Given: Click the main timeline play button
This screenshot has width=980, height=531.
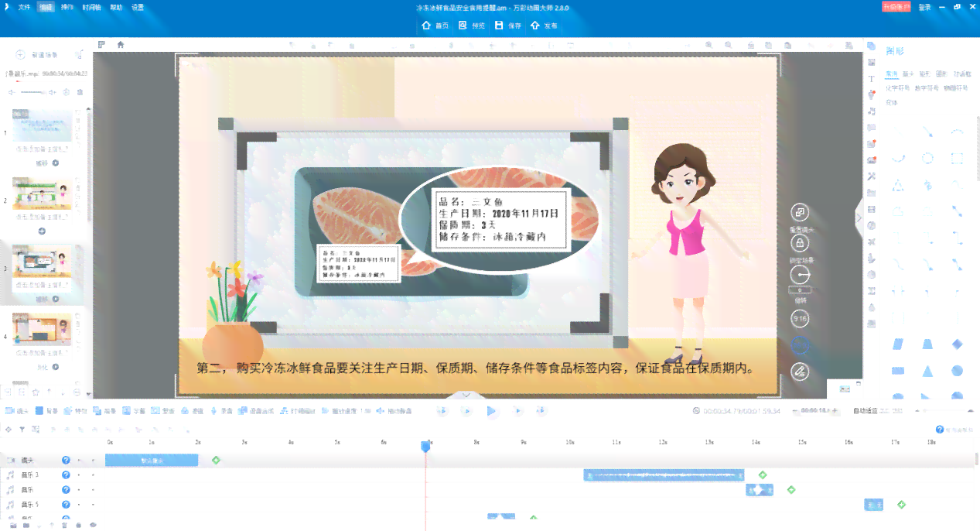Looking at the screenshot, I should pos(491,411).
